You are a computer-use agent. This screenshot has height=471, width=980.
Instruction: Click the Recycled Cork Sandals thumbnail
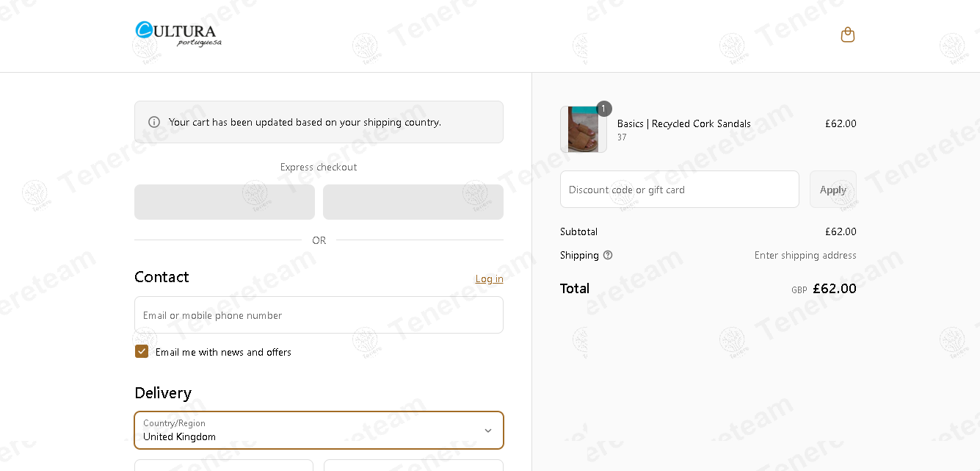click(584, 129)
